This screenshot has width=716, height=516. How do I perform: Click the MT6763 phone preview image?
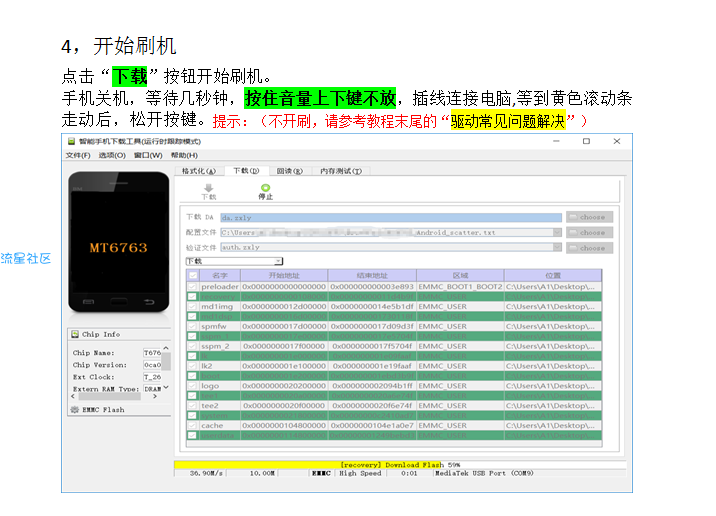(119, 242)
